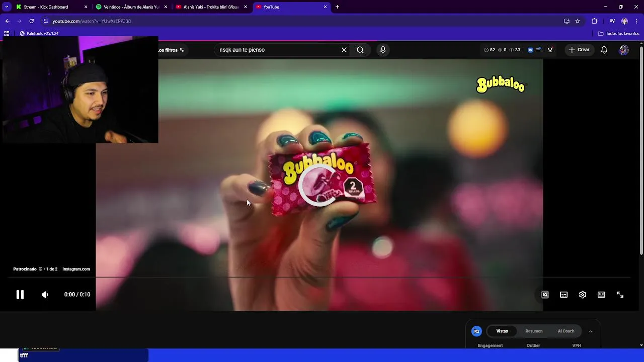644x362 pixels.
Task: Start voice search with microphone
Action: [x=383, y=50]
